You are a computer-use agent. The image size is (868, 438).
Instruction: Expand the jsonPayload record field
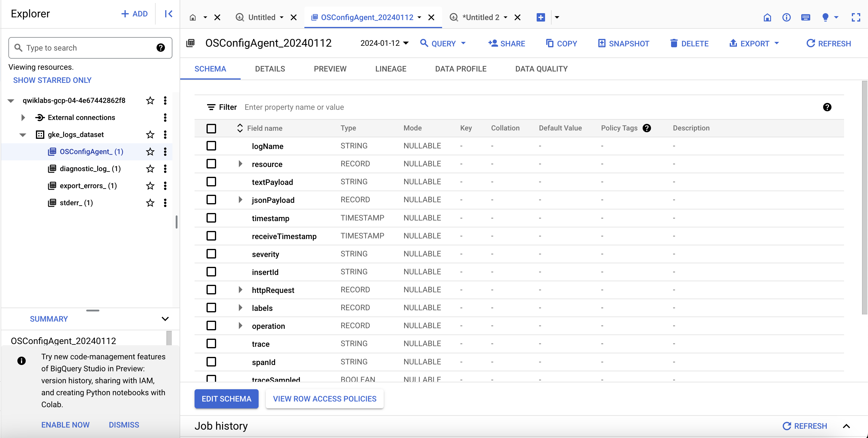tap(240, 200)
